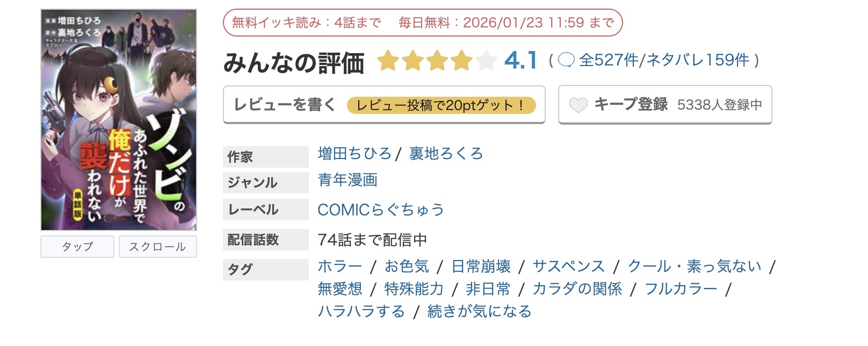Viewport: 868px width, 346px height.
Task: Click the gray fifth rating star
Action: 486,61
